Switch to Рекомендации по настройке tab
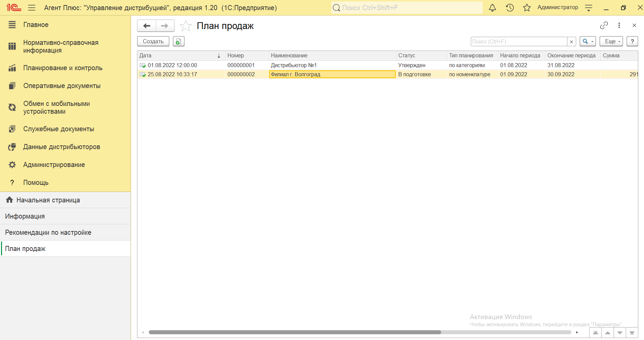644x340 pixels. click(x=65, y=232)
